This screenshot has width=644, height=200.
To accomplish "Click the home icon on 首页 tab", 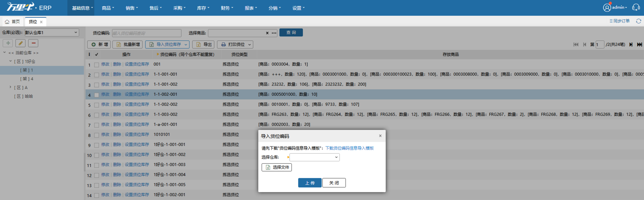I will coord(7,22).
